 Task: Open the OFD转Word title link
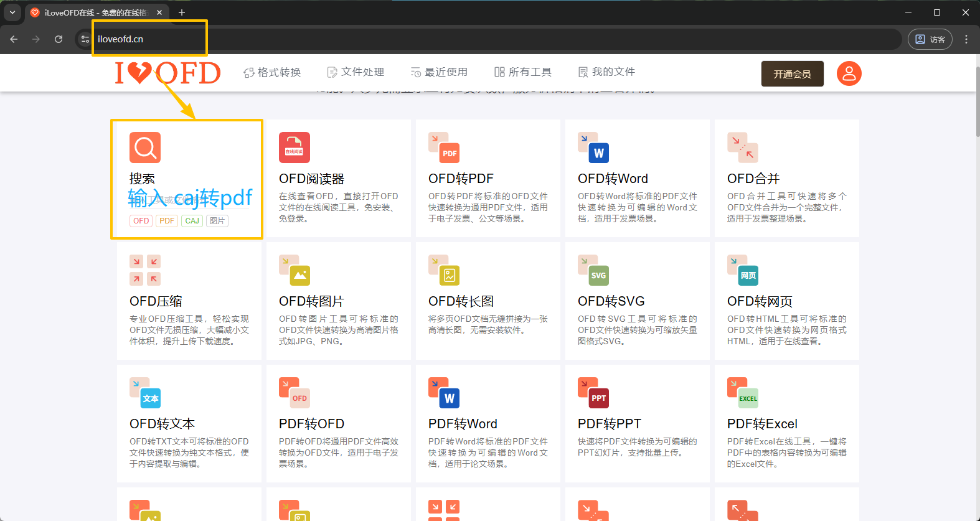coord(613,179)
